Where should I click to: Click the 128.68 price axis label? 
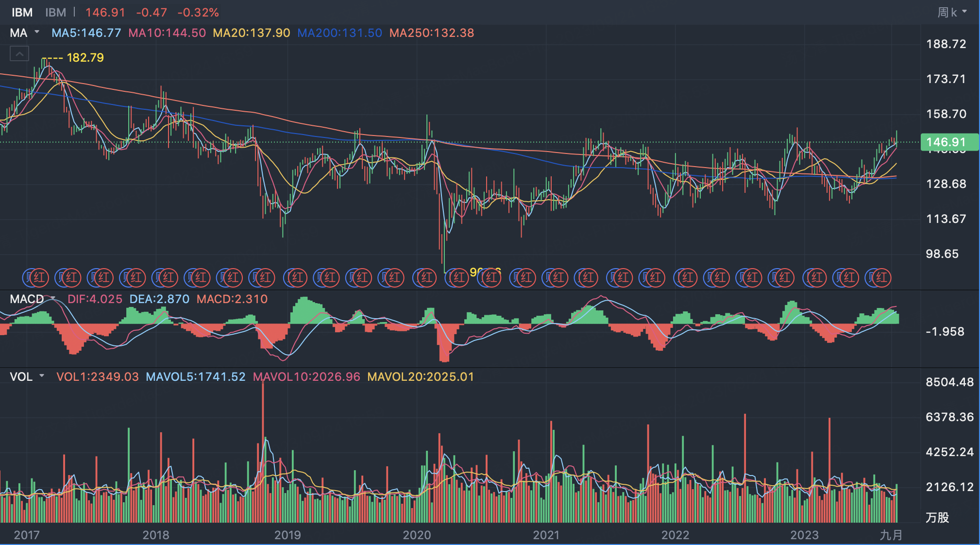pyautogui.click(x=946, y=184)
